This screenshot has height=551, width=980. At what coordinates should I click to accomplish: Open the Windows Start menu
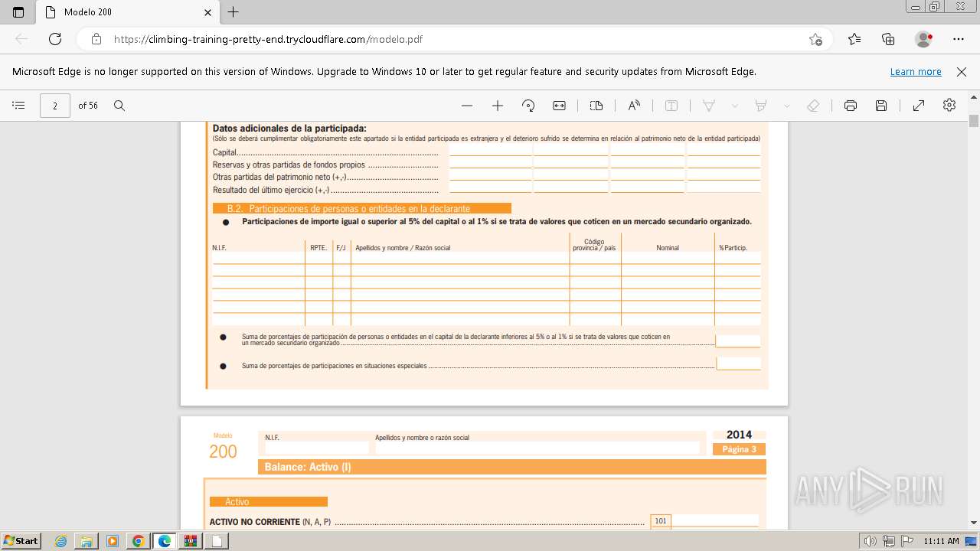point(21,540)
